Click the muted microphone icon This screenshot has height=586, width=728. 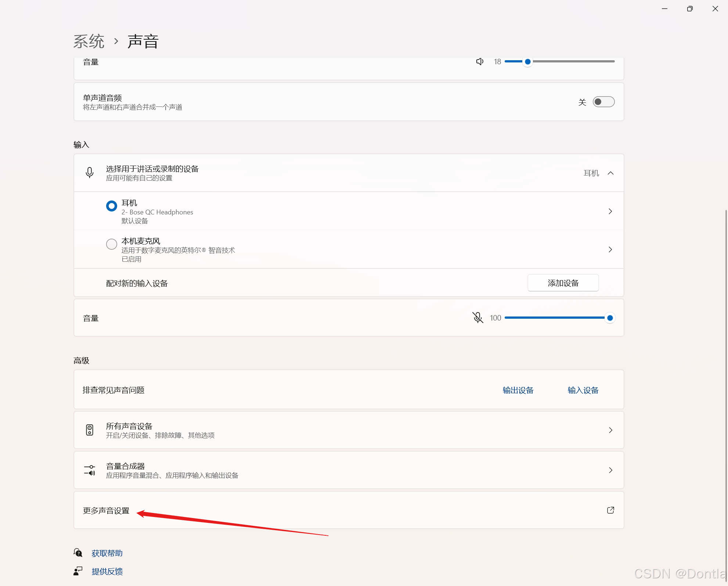coord(477,318)
